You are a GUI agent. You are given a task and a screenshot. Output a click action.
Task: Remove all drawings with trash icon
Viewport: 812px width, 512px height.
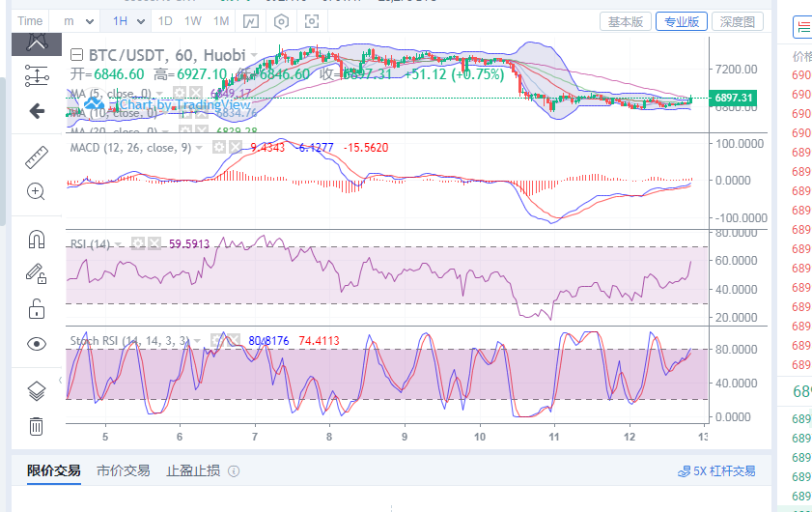click(37, 426)
